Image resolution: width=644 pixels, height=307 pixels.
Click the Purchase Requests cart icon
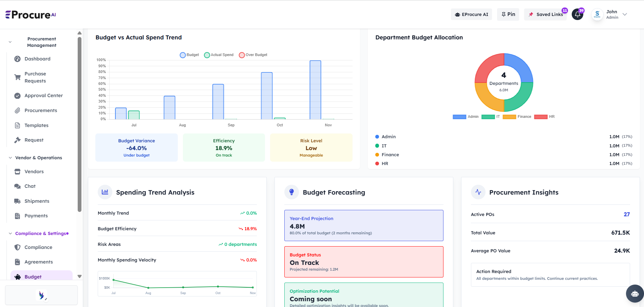point(17,77)
